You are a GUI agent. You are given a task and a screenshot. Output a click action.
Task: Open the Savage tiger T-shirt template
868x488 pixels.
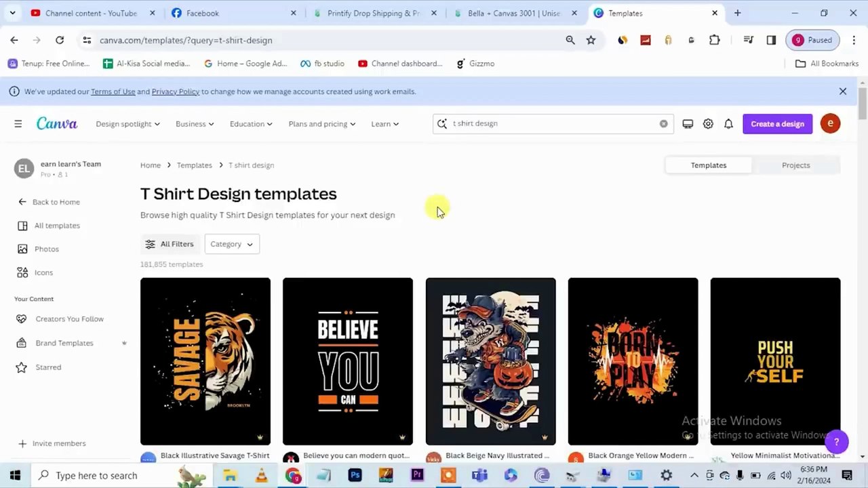205,361
